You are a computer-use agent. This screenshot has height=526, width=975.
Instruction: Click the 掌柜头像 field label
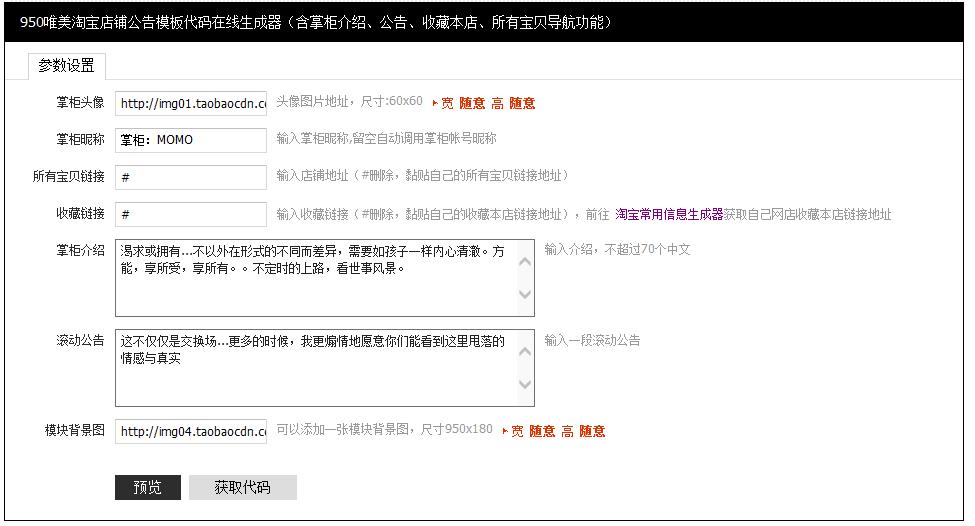point(80,102)
